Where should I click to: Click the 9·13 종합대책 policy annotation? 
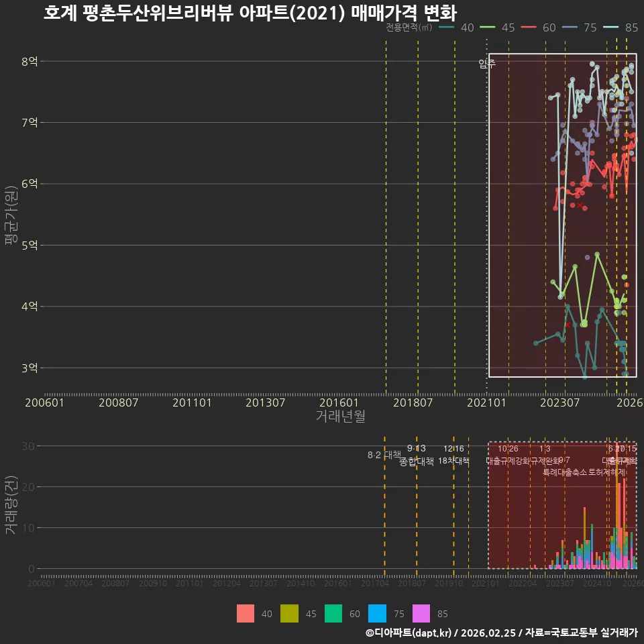coord(417,455)
